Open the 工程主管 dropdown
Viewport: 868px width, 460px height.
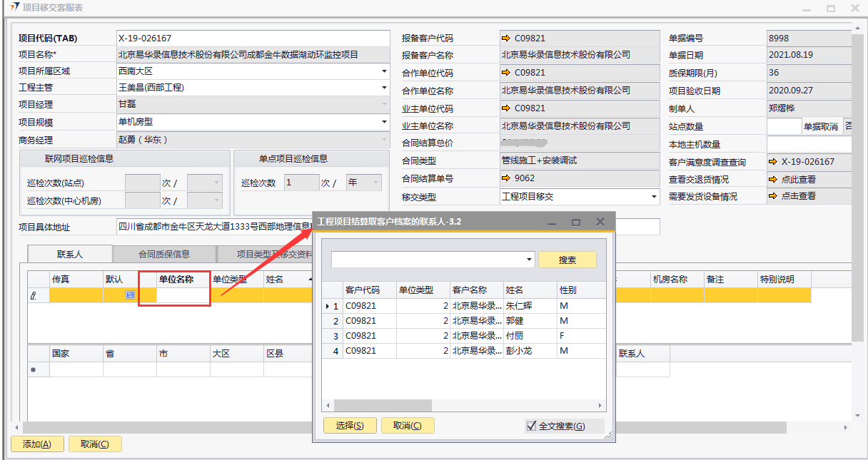(384, 88)
